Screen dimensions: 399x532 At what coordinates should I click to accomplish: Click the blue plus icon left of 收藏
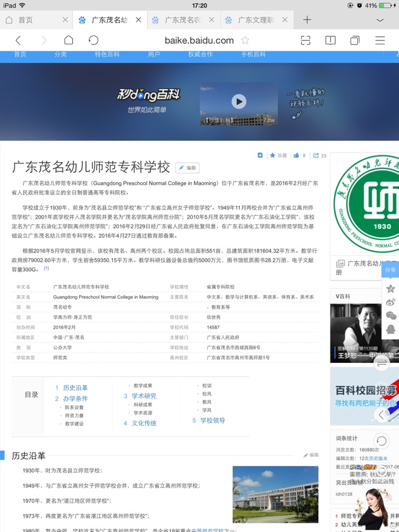coord(260,155)
